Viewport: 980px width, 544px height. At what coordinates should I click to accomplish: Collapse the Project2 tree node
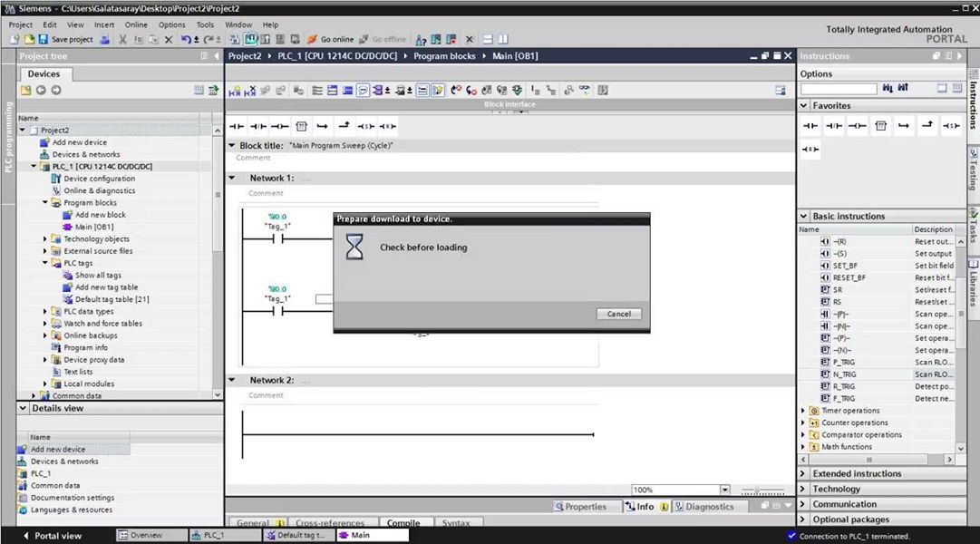[x=23, y=130]
